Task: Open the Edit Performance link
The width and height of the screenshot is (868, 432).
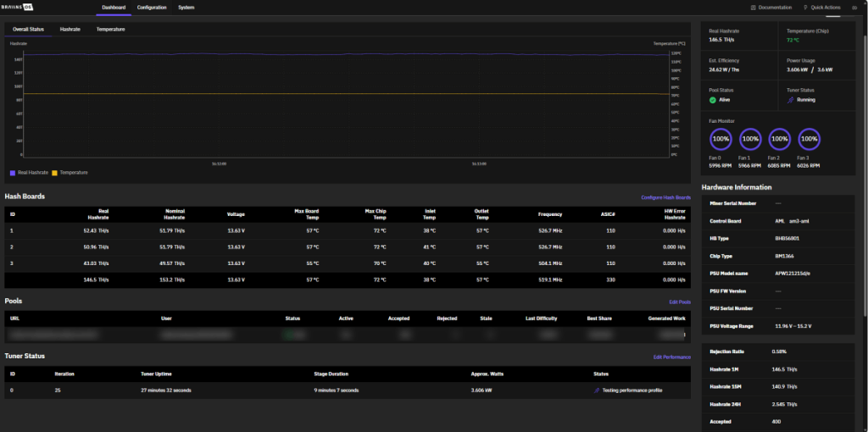Action: [672, 357]
